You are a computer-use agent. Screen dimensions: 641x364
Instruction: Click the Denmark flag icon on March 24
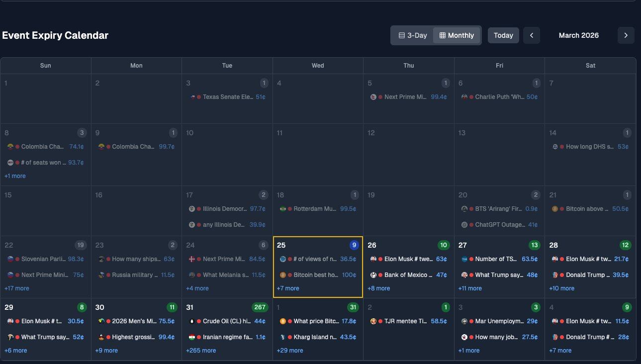tap(192, 259)
